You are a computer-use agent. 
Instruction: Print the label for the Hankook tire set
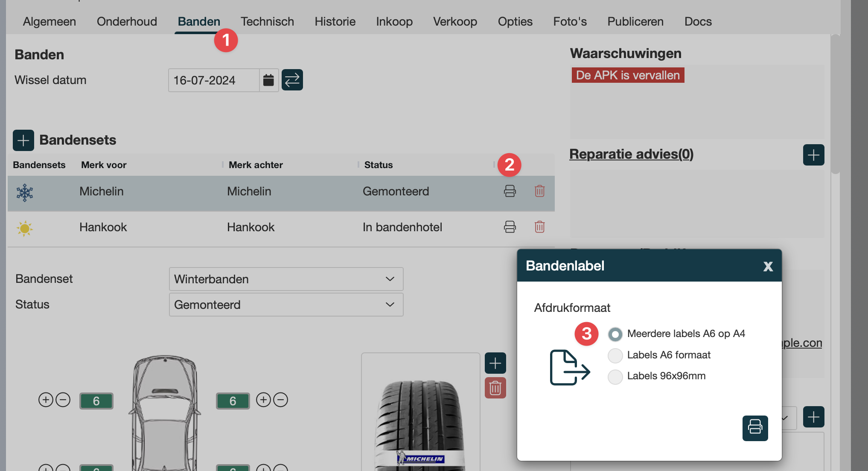(510, 227)
